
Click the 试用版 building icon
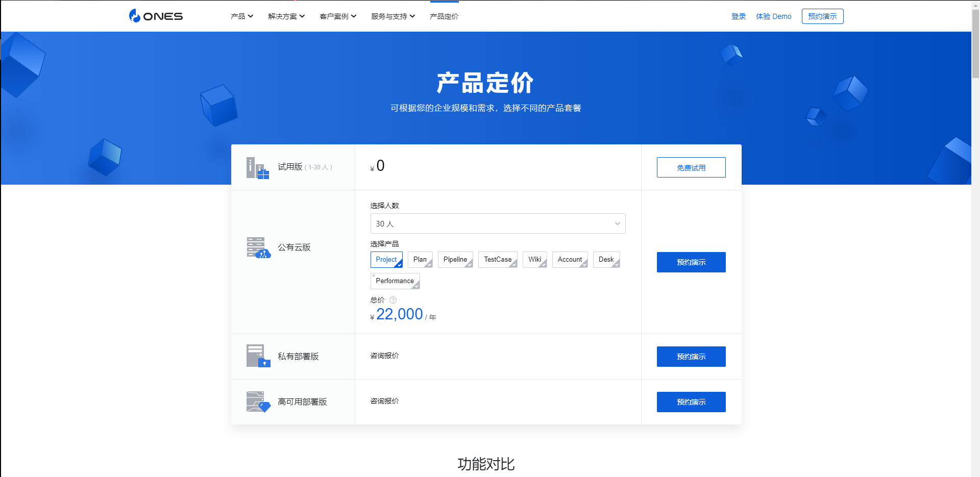257,167
